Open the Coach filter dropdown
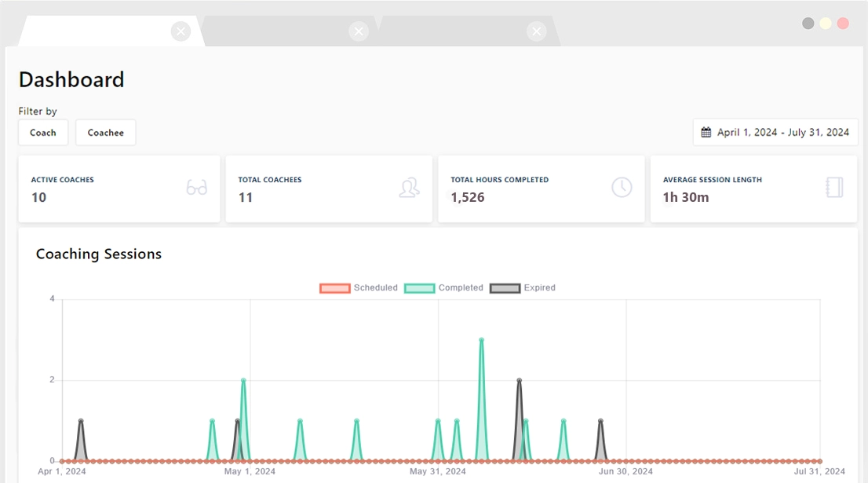The height and width of the screenshot is (483, 868). click(43, 133)
